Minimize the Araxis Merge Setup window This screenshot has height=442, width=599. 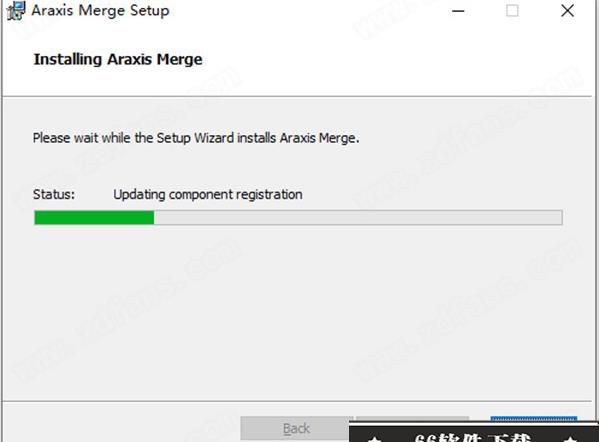[x=458, y=11]
